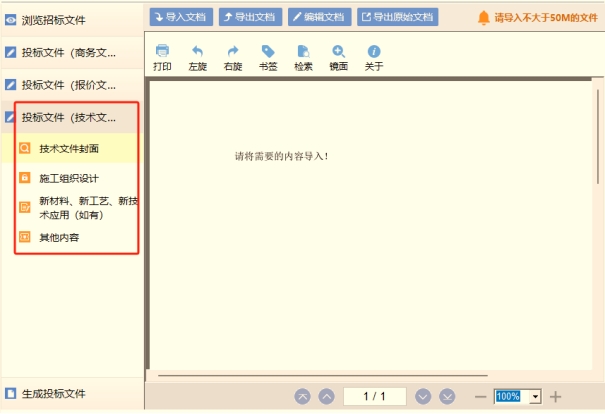Click the orange edit icon beside 新材料
Screen dimensions: 605x414
point(25,208)
